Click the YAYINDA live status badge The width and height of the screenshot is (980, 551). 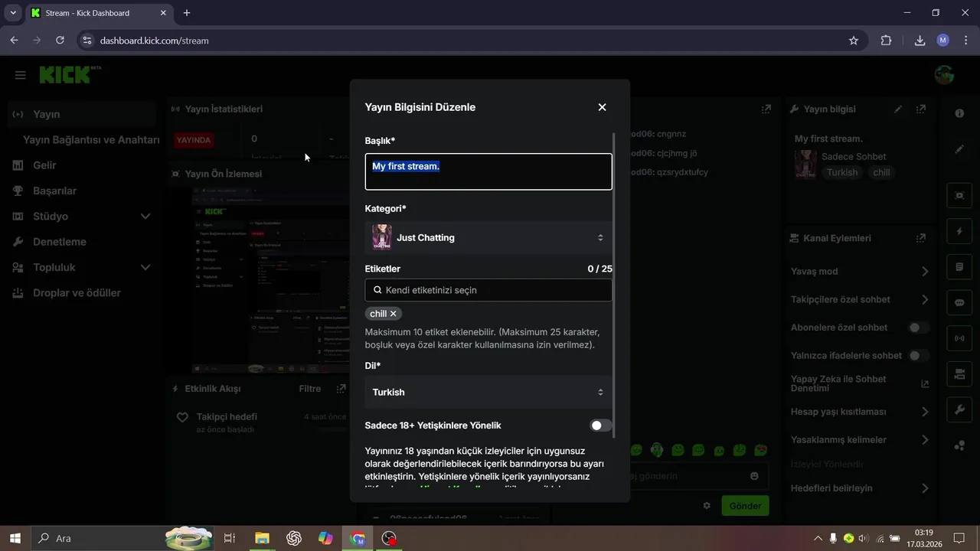pyautogui.click(x=193, y=140)
